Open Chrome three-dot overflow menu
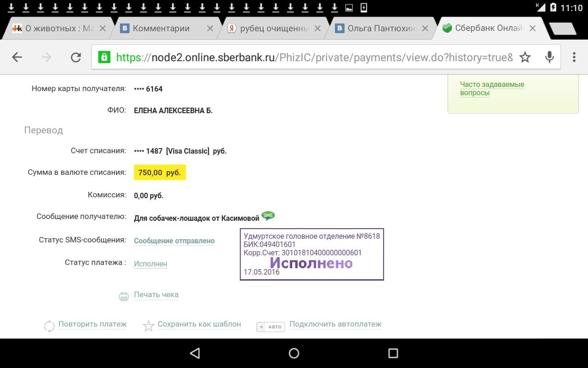 click(574, 57)
